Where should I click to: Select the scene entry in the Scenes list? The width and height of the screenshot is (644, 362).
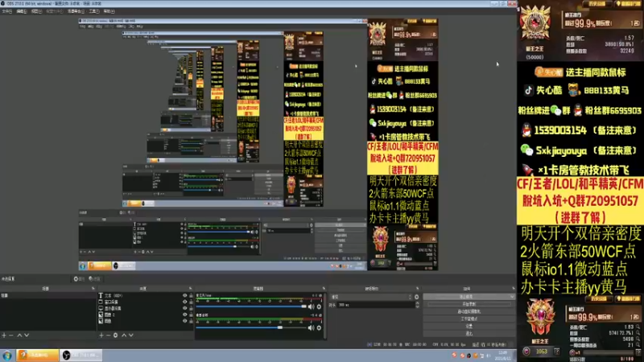pos(47,295)
